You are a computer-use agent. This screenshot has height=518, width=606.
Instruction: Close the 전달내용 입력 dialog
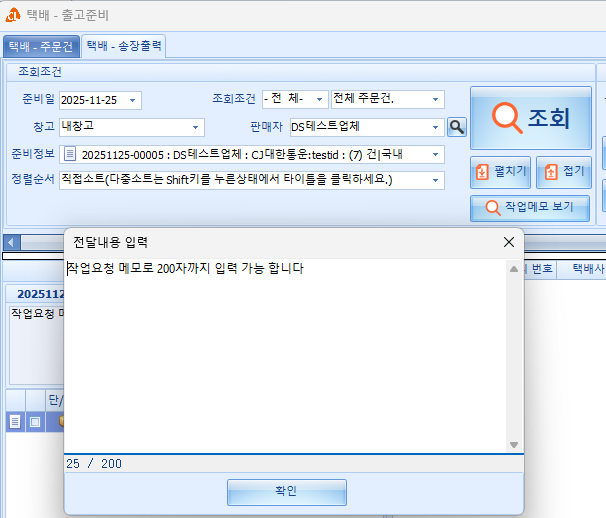[x=509, y=242]
